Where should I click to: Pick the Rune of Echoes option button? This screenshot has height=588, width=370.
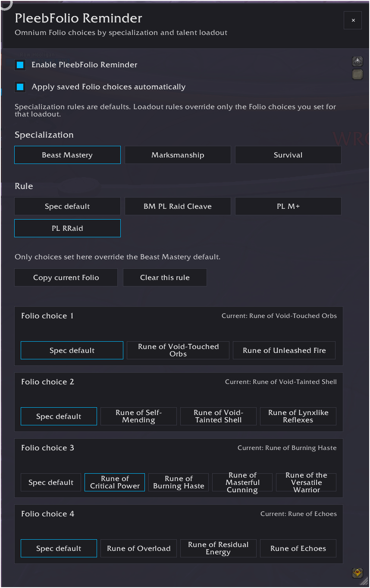pos(298,548)
